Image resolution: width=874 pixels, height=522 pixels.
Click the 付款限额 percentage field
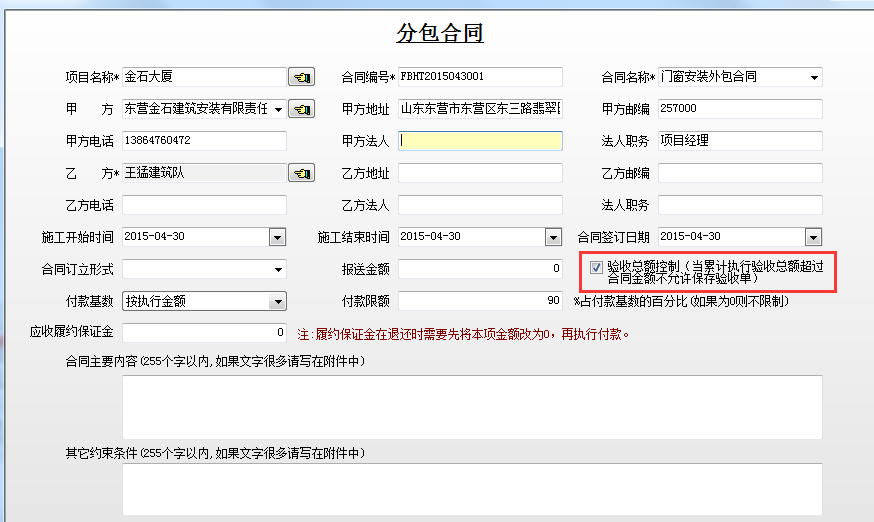coord(479,301)
